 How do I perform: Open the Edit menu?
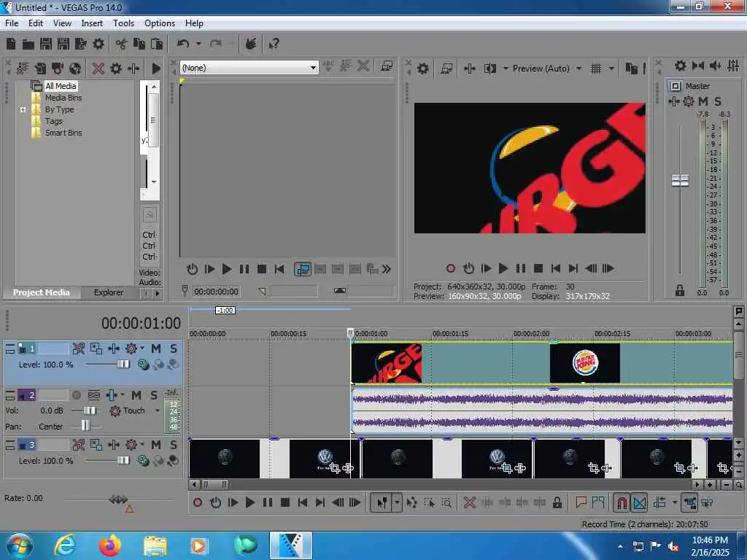(35, 23)
